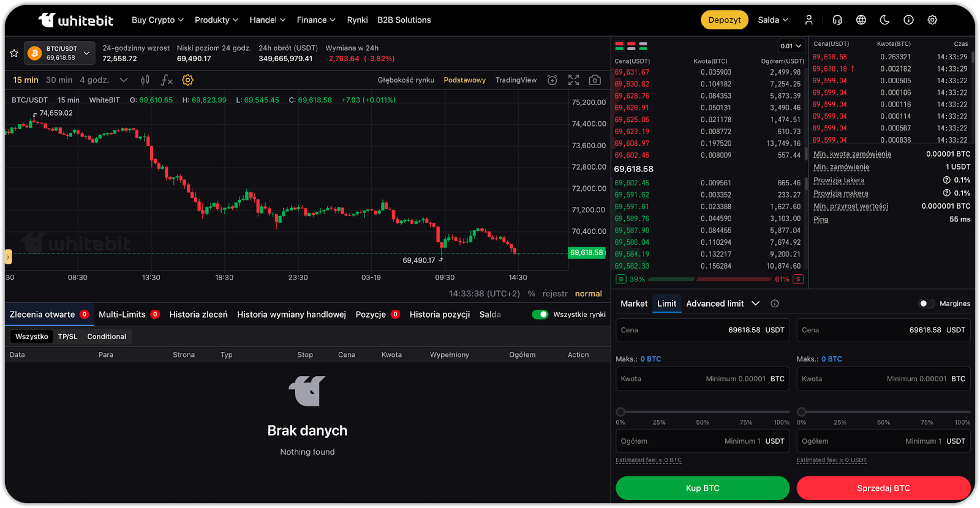Disable the Wszystkie rynki toggle

click(x=540, y=315)
